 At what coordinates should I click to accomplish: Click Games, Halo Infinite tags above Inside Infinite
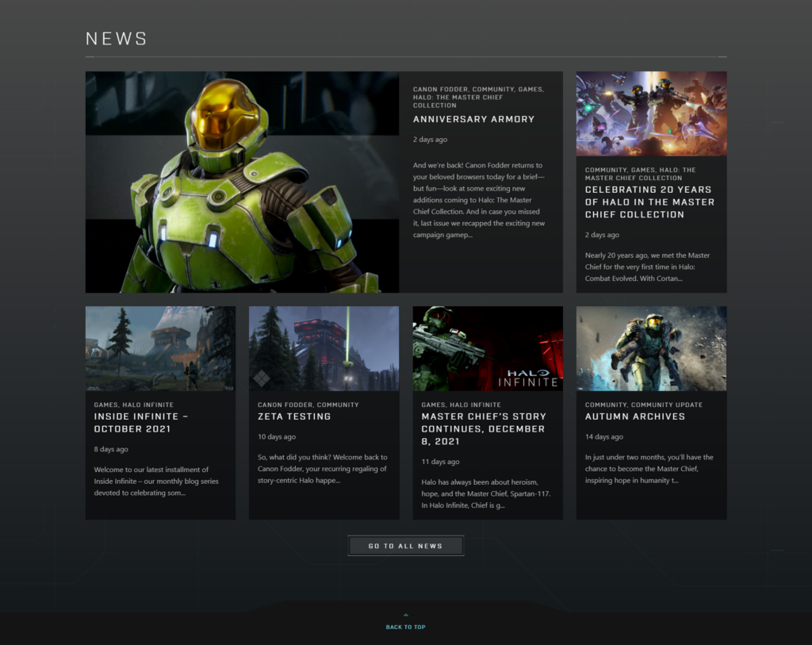(x=133, y=405)
